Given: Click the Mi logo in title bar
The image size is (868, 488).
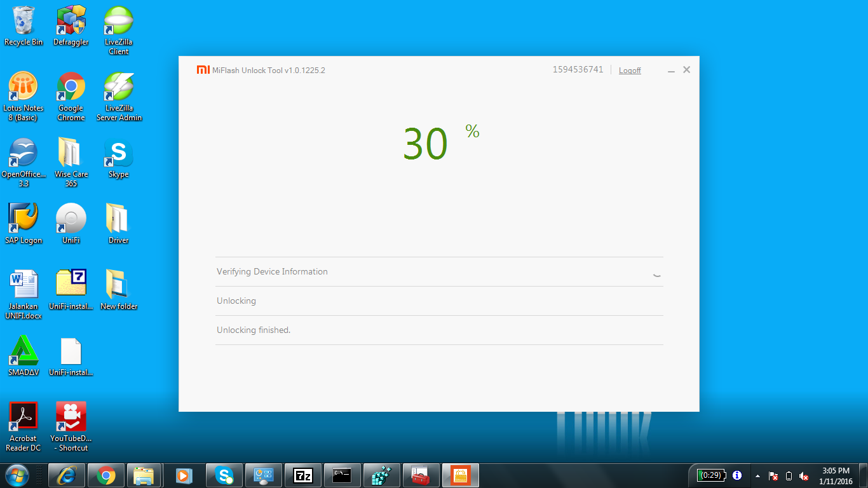Looking at the screenshot, I should pos(203,70).
